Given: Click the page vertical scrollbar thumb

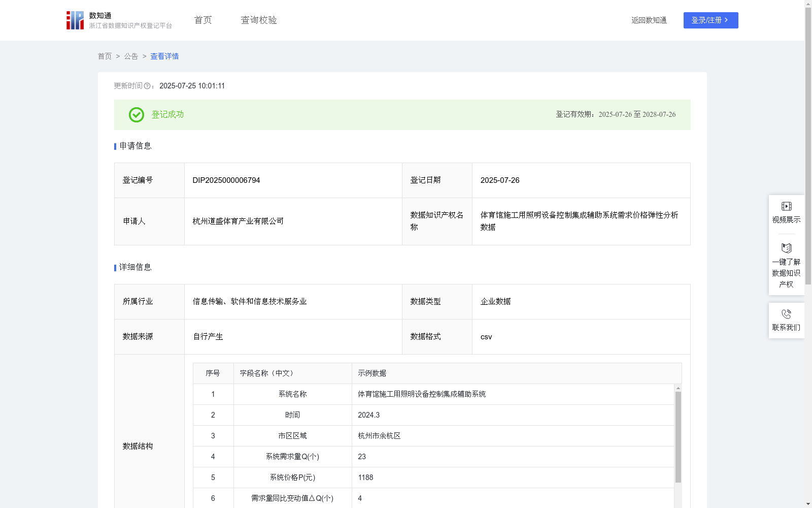Looking at the screenshot, I should 808,146.
